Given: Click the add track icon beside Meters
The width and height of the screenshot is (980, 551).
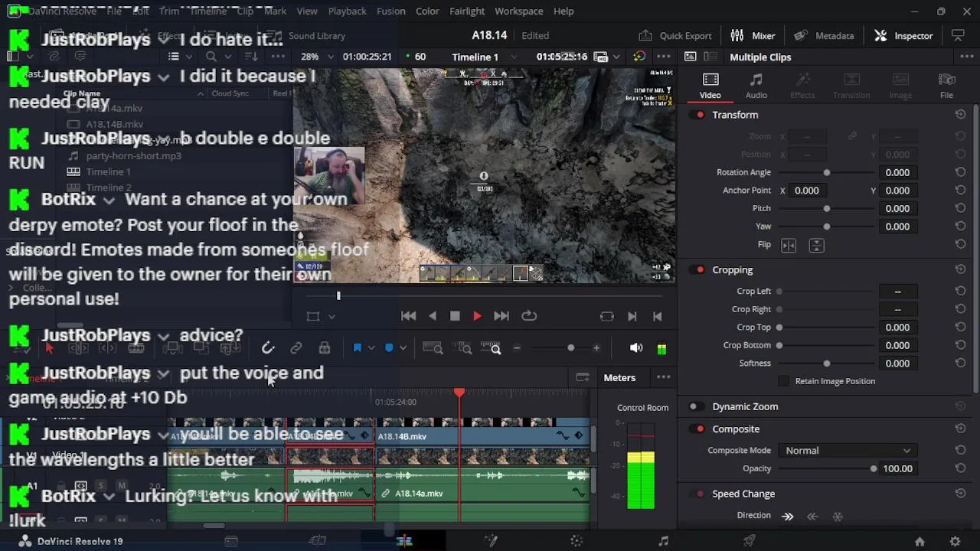Looking at the screenshot, I should [583, 377].
